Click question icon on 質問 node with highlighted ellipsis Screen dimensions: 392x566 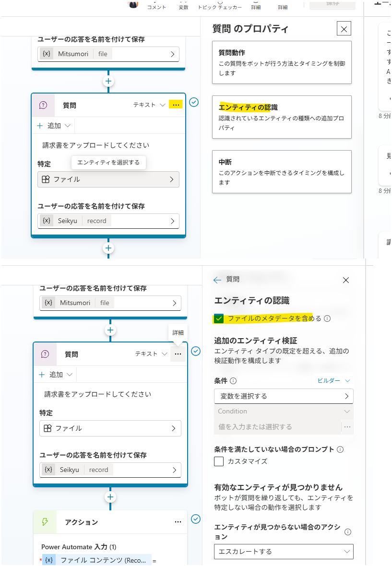click(43, 105)
